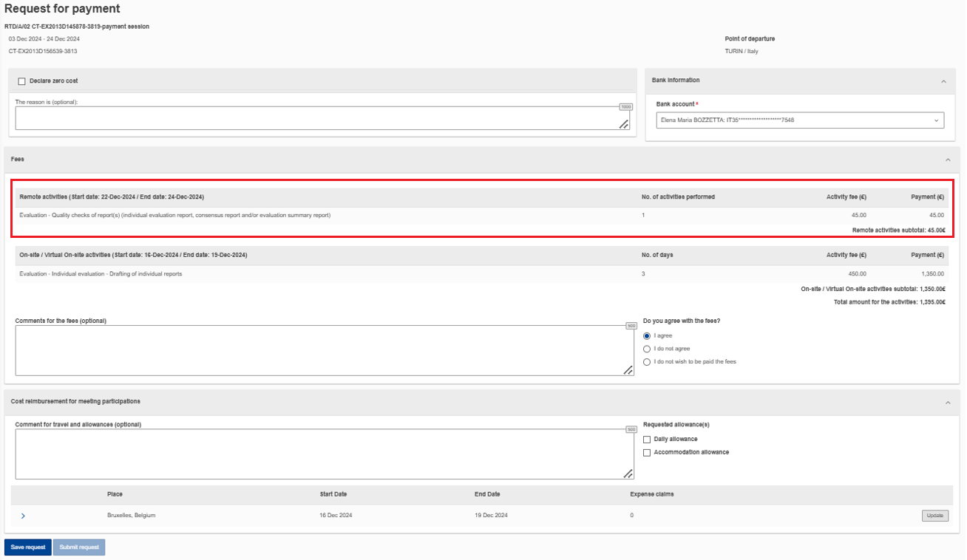The height and width of the screenshot is (560, 967).
Task: Click the 450.00 activity fee value
Action: pyautogui.click(x=857, y=273)
